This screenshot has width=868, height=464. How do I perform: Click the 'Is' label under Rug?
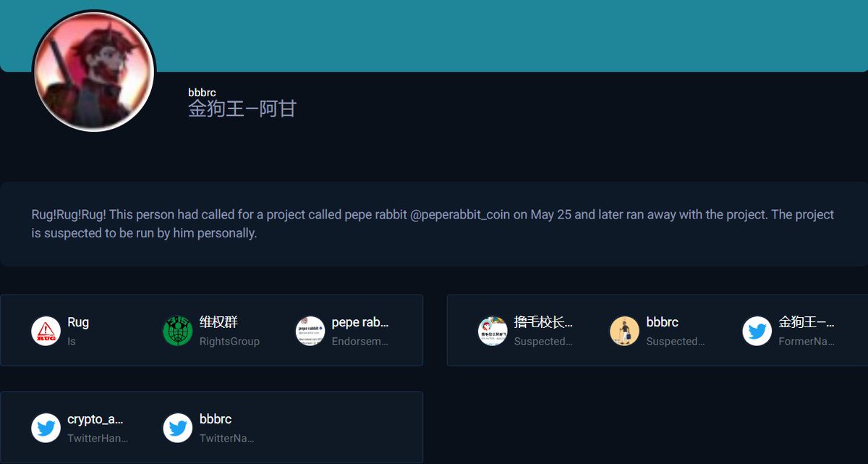(x=72, y=341)
